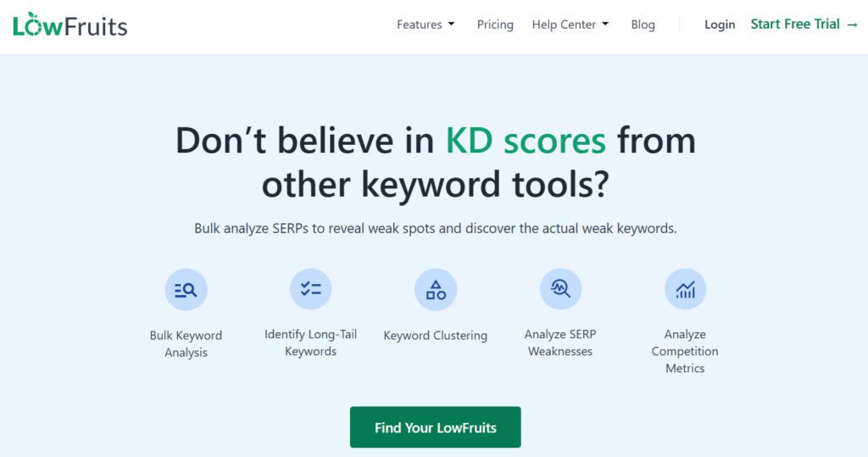Image resolution: width=868 pixels, height=457 pixels.
Task: Expand the Features dropdown menu
Action: click(426, 25)
